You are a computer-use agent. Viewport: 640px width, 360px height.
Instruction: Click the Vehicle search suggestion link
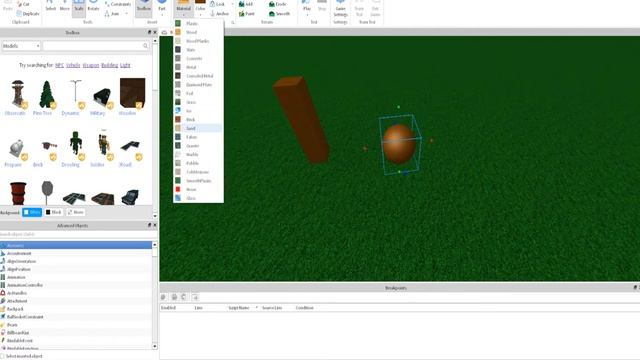(x=73, y=65)
